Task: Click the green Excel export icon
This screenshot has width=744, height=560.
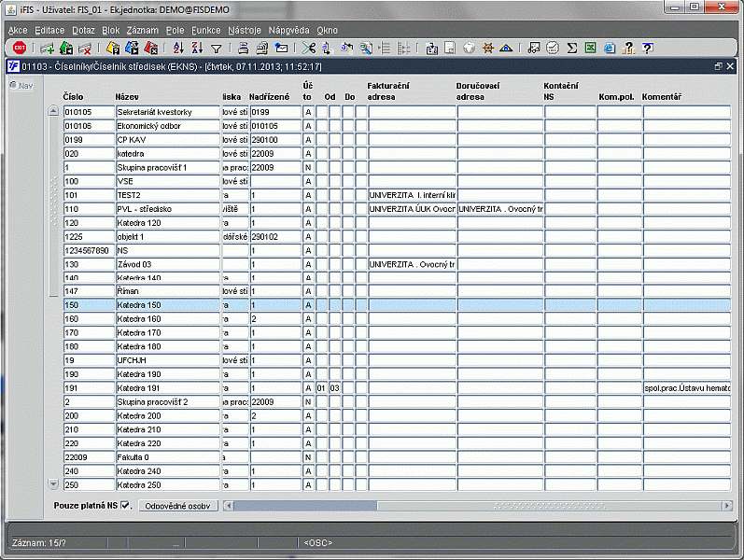Action: click(590, 48)
